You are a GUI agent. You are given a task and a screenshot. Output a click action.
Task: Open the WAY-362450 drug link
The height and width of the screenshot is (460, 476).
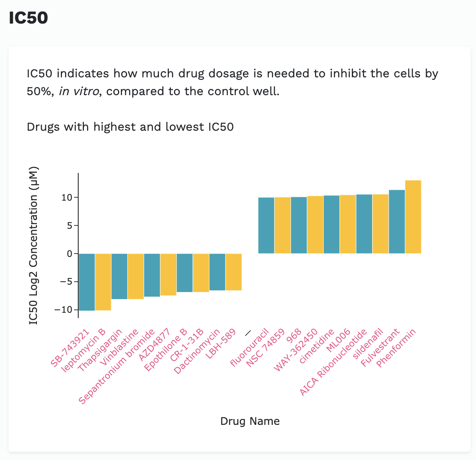tap(296, 350)
